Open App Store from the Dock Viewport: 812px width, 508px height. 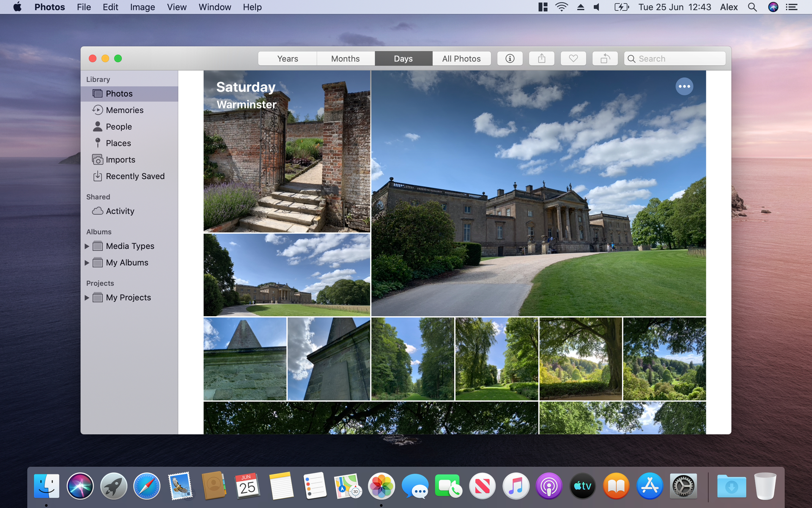(x=650, y=486)
